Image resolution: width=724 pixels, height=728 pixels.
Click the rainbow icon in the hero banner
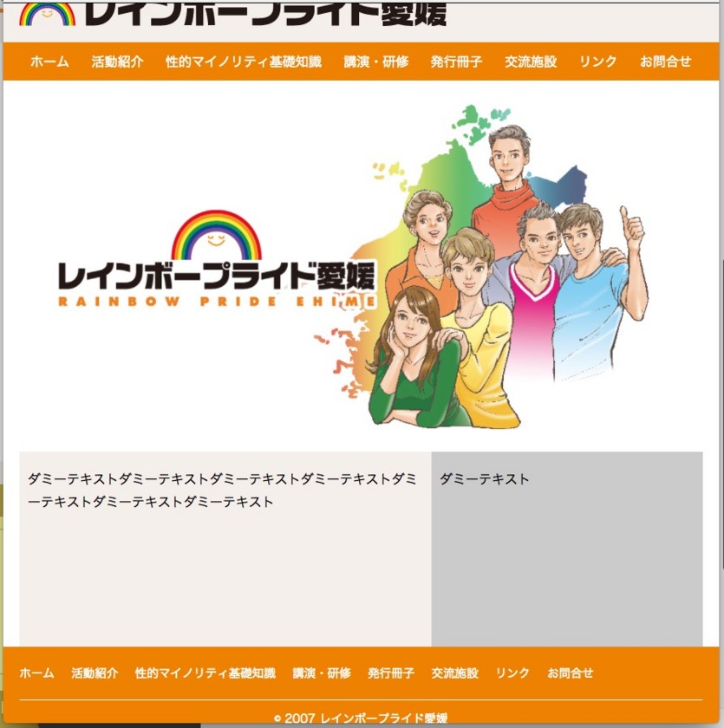(217, 235)
